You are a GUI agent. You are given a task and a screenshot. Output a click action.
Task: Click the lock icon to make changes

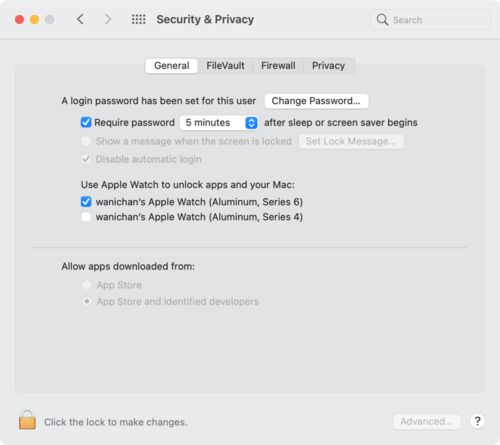coord(27,420)
